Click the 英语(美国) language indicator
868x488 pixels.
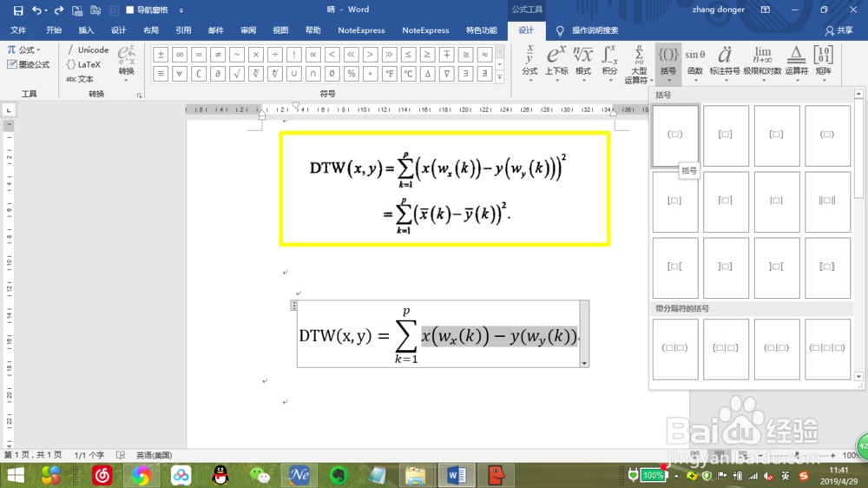coord(154,455)
